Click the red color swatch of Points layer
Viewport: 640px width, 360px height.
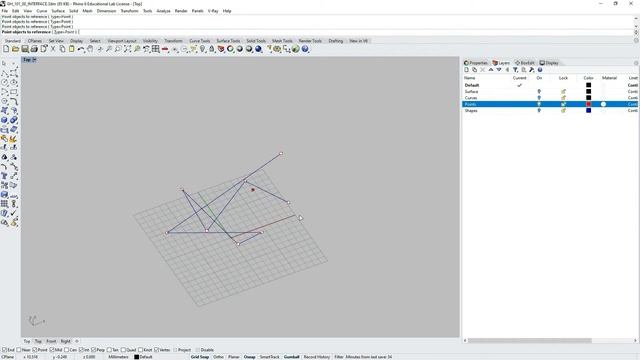coord(588,104)
